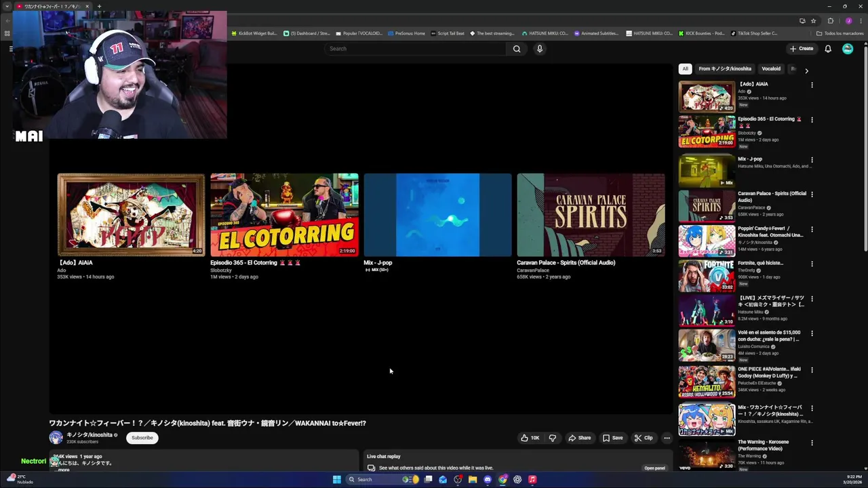Open options menu for The Warning Kerosene video
The width and height of the screenshot is (868, 488).
coord(812,443)
